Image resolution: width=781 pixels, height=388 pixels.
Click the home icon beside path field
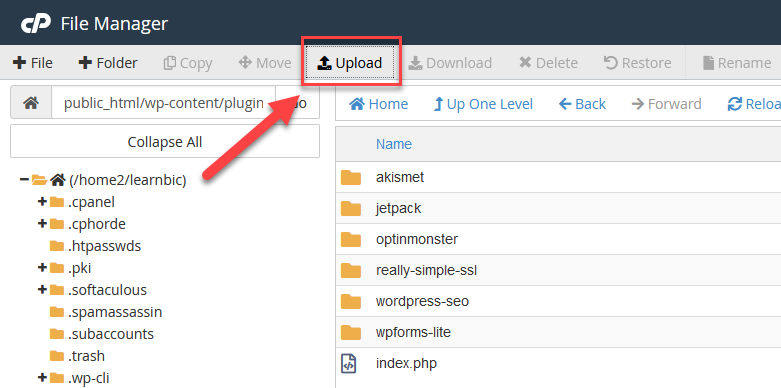pyautogui.click(x=31, y=104)
